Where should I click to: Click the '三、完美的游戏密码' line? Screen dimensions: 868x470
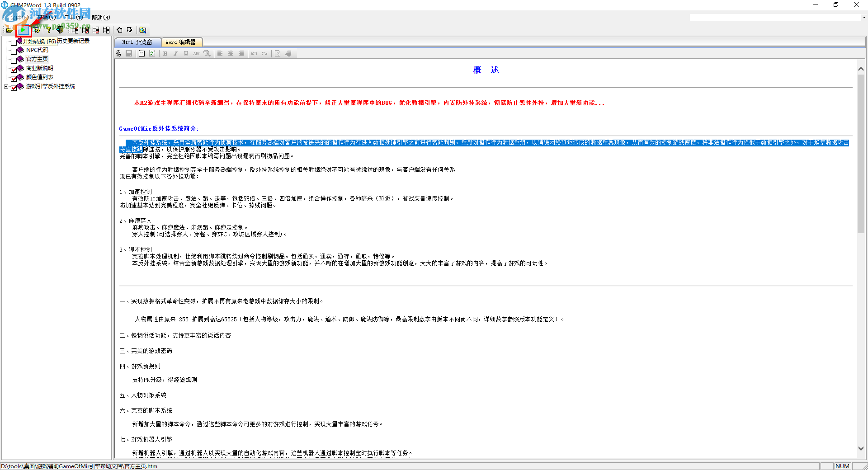coord(146,351)
